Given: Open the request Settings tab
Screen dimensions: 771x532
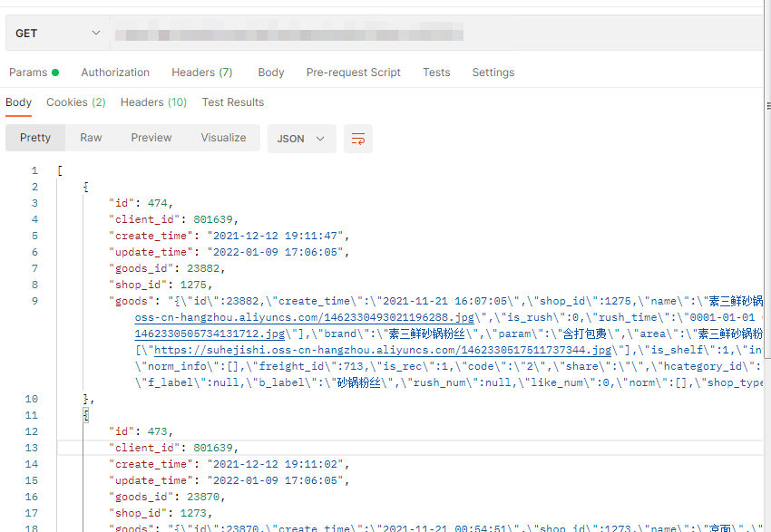Looking at the screenshot, I should click(x=493, y=72).
